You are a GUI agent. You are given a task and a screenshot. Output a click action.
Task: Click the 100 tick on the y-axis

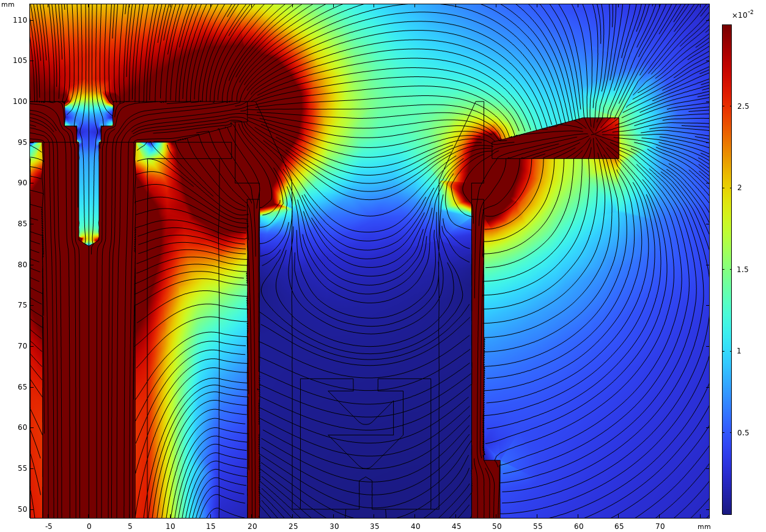(x=21, y=102)
